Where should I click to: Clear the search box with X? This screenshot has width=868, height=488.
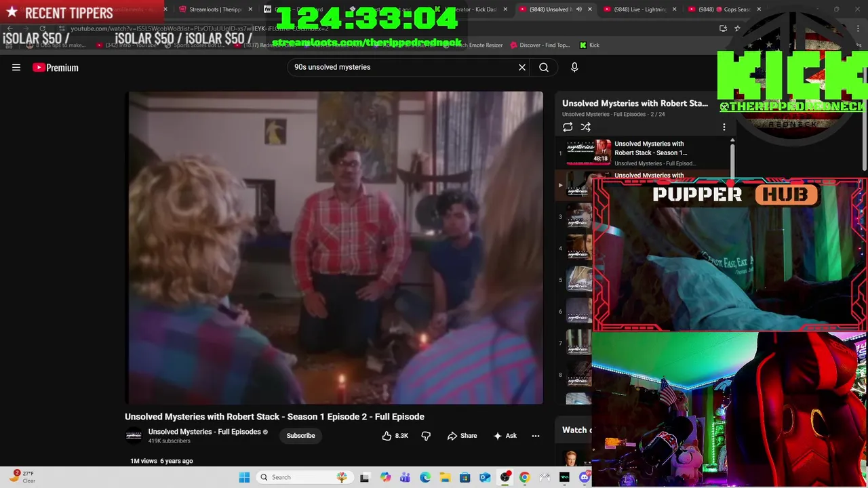[x=522, y=67]
